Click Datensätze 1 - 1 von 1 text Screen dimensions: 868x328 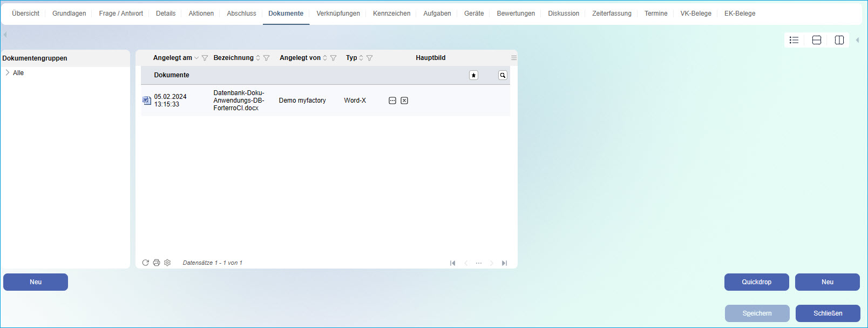[x=213, y=263]
